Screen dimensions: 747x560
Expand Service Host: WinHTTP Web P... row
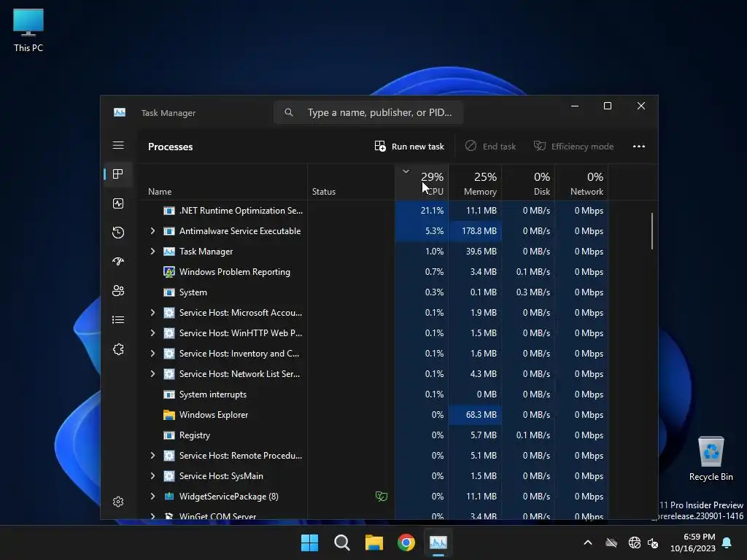click(152, 332)
